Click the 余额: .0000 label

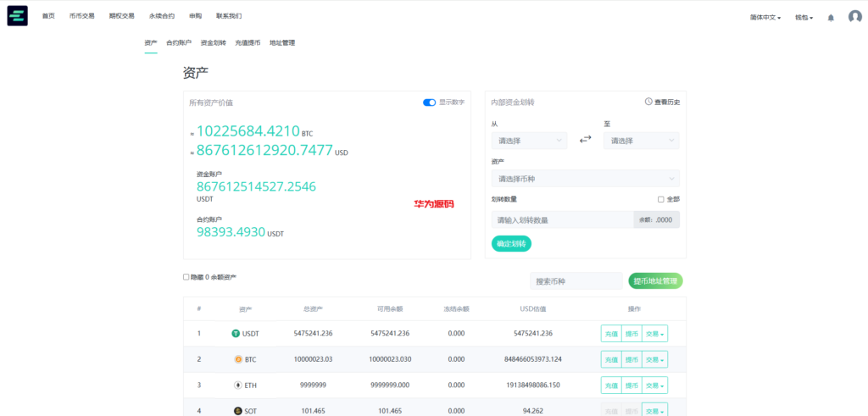[657, 219]
